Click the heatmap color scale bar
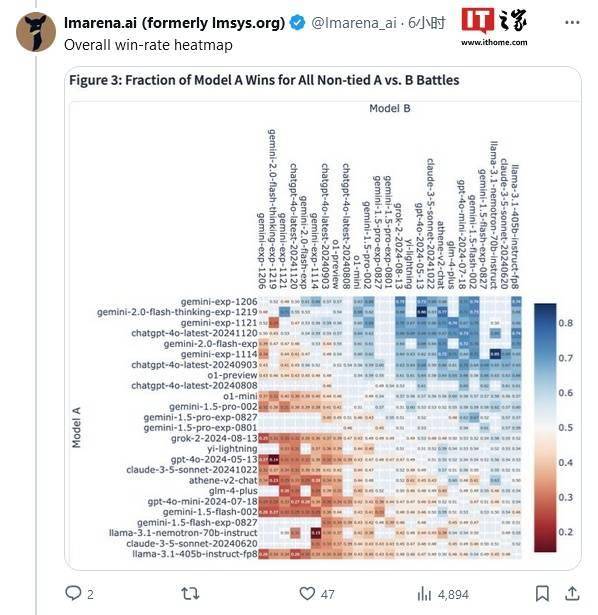Screen dimensions: 598x615 pos(545,428)
